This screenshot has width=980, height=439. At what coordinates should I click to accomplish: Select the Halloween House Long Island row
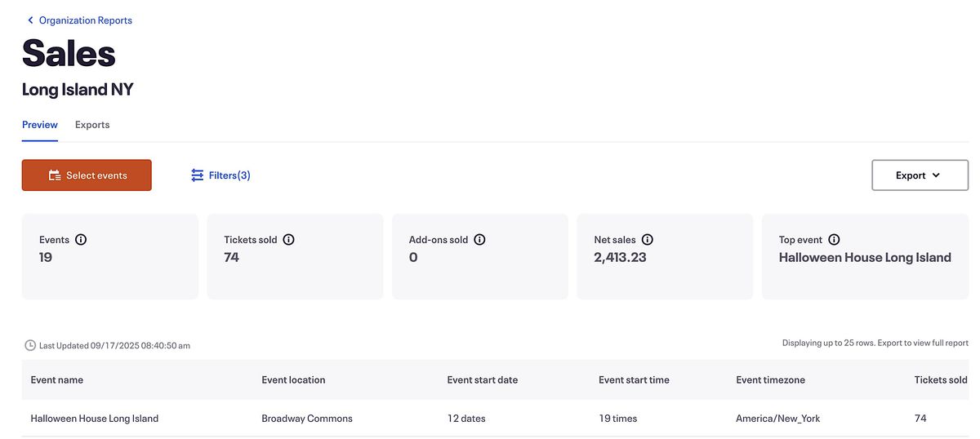[x=95, y=419]
